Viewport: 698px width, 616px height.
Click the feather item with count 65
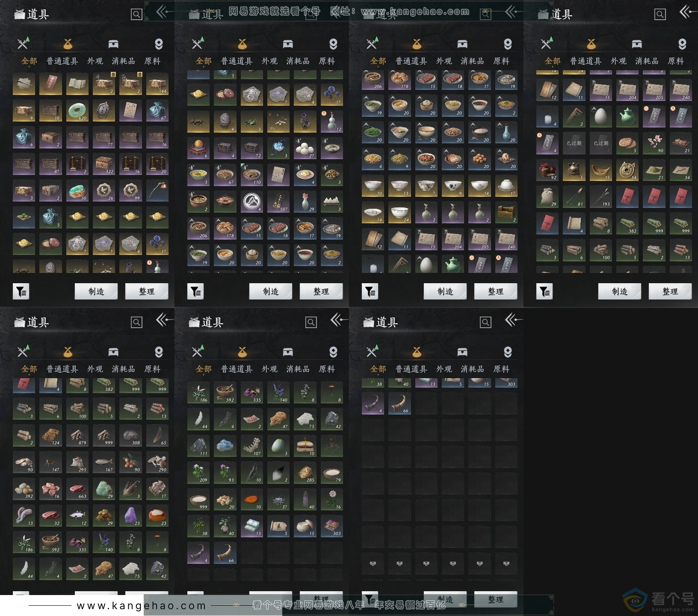[x=157, y=435]
